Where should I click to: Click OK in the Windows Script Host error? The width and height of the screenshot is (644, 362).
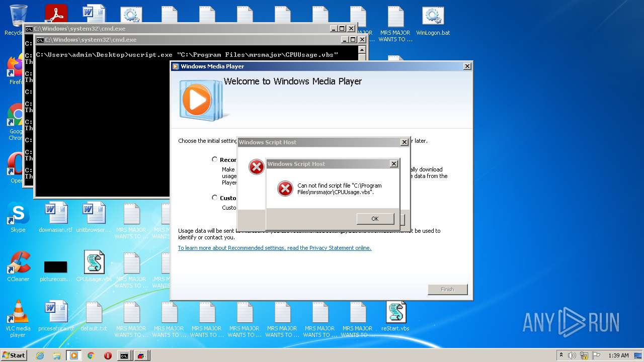point(375,219)
